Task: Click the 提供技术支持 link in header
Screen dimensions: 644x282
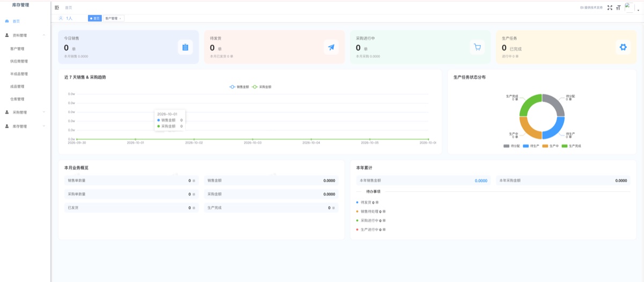Action: coord(591,8)
